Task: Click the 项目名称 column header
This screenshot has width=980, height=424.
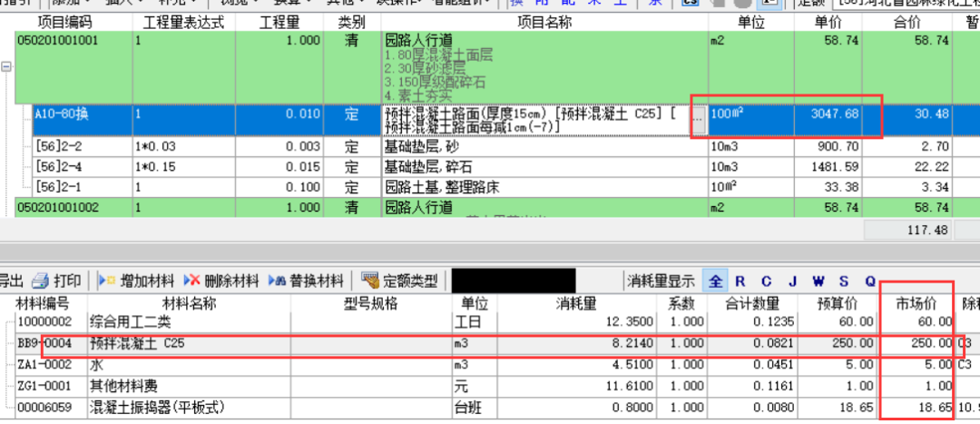Action: [x=543, y=21]
